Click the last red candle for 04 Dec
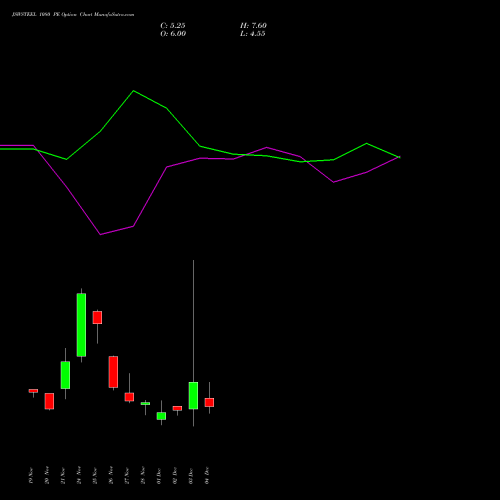The image size is (500, 500). (209, 402)
